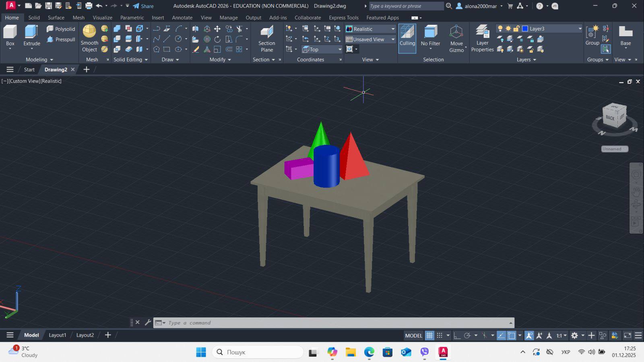Open the Layout1 tab

tap(57, 335)
